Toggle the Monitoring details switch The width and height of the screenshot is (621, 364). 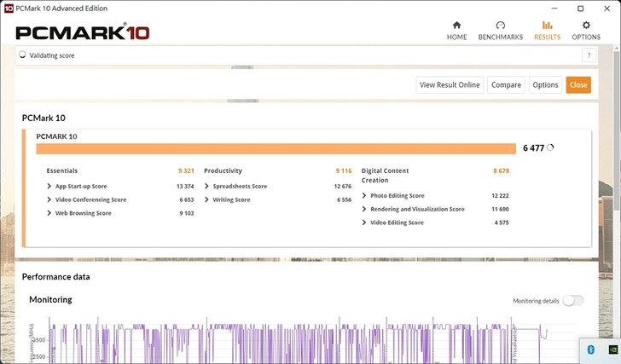(x=572, y=301)
